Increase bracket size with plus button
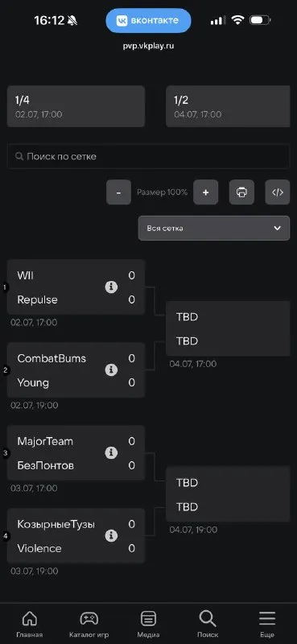The image size is (297, 644). point(206,192)
